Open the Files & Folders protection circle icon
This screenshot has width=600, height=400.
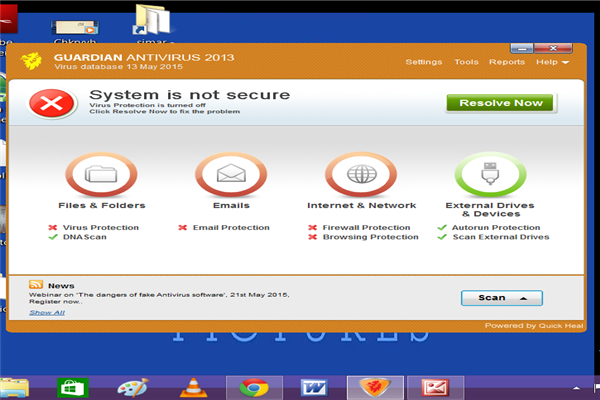click(101, 175)
